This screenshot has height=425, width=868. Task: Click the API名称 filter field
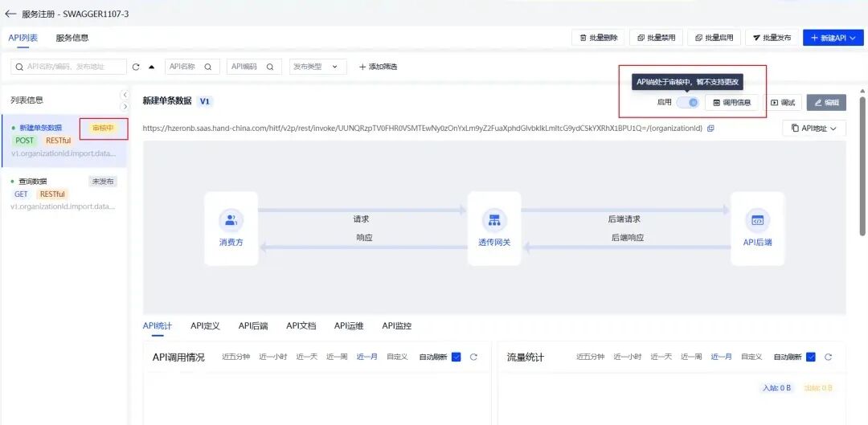click(192, 67)
